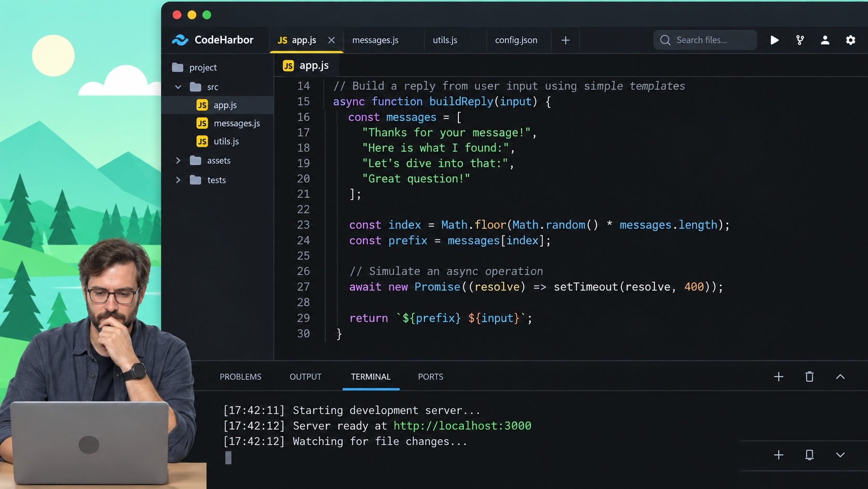The width and height of the screenshot is (868, 489).
Task: Click the buildReply function name
Action: [x=461, y=101]
